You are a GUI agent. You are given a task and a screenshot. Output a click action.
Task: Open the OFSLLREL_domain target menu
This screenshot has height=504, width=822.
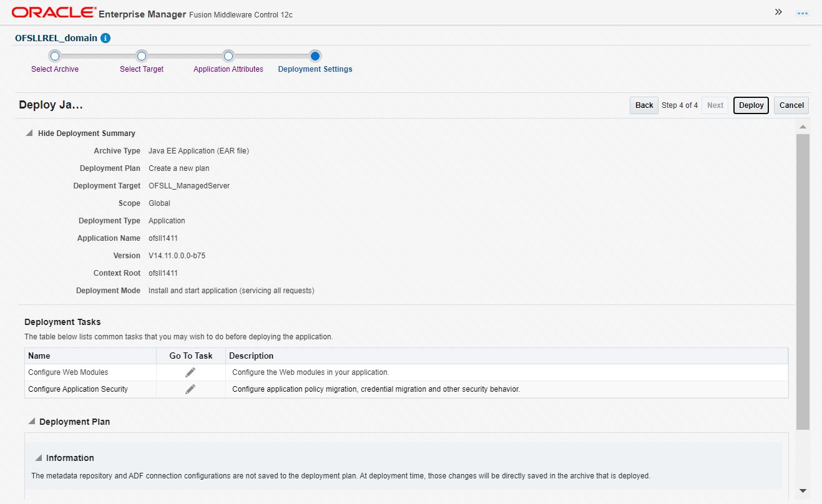[56, 38]
